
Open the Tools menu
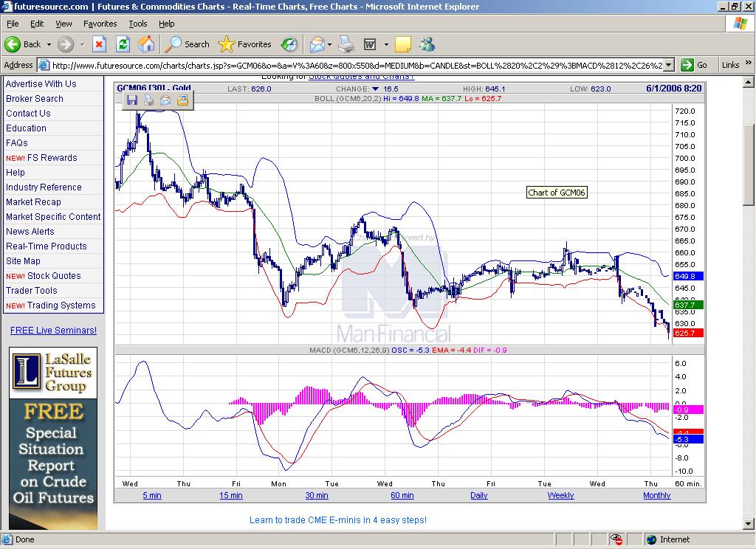138,24
